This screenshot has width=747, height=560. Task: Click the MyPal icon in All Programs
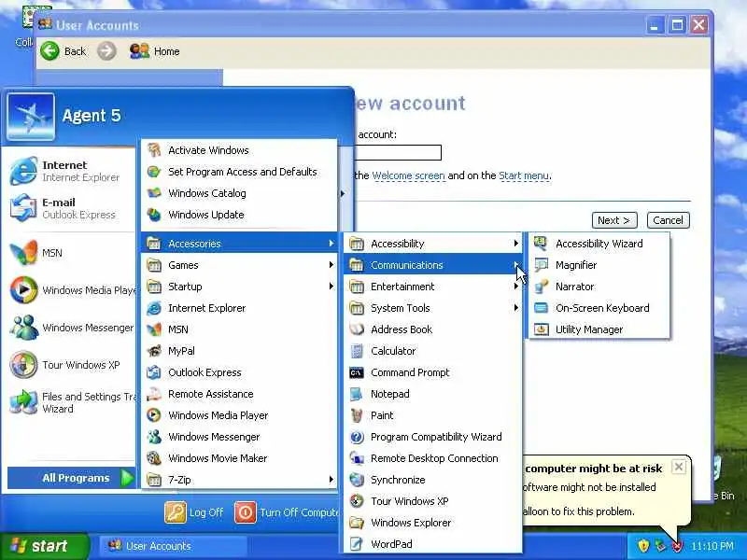tap(154, 351)
